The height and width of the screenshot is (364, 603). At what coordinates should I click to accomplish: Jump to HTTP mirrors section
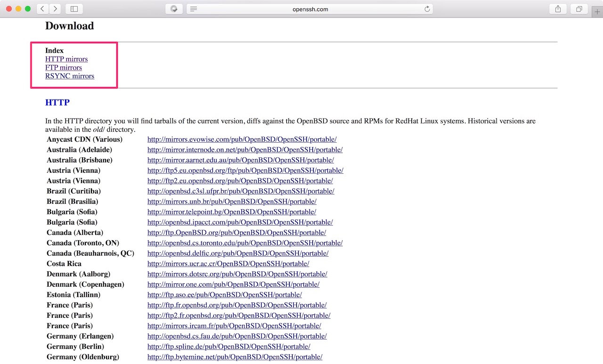coord(66,59)
